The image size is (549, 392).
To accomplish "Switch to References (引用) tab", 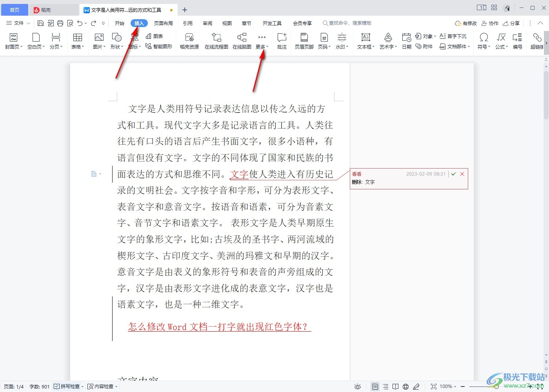I will (188, 23).
